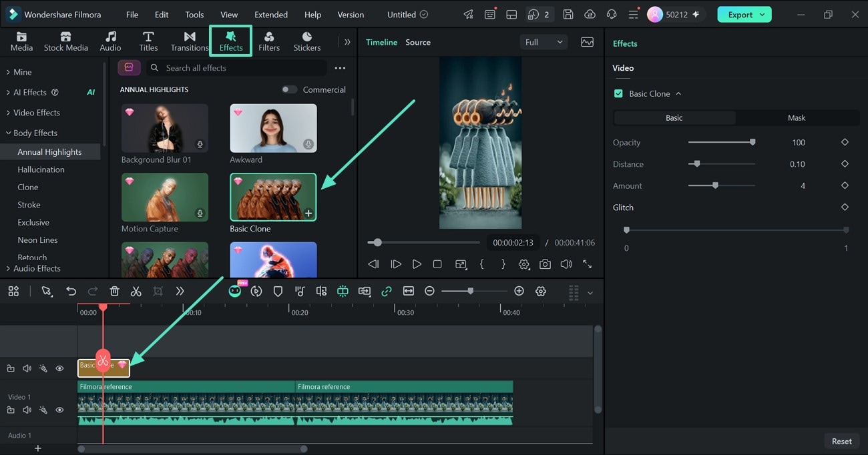Toggle the Amount keyframe diamond

(x=845, y=185)
